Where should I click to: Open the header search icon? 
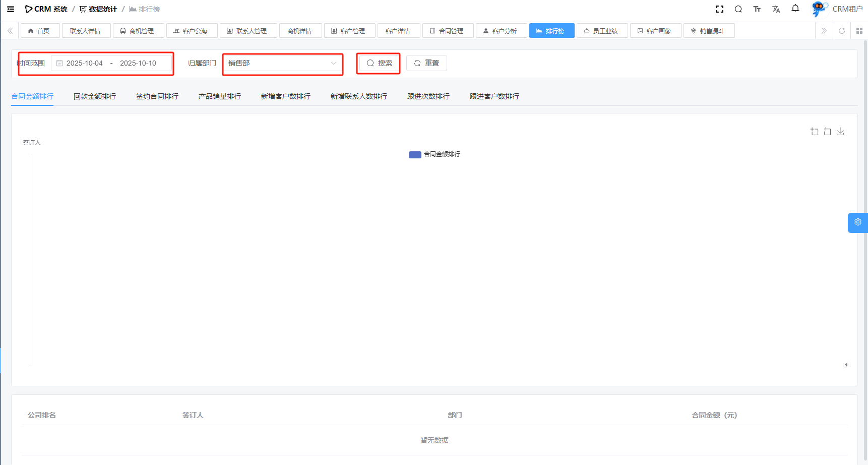click(738, 9)
